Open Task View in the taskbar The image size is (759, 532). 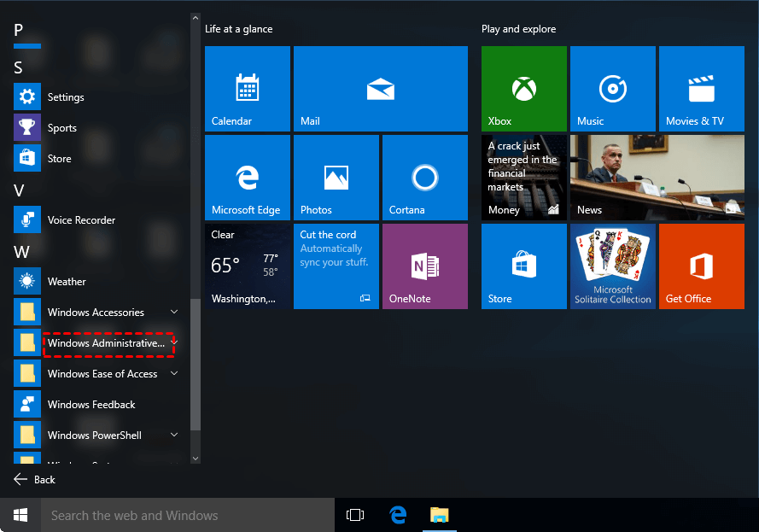pos(355,515)
